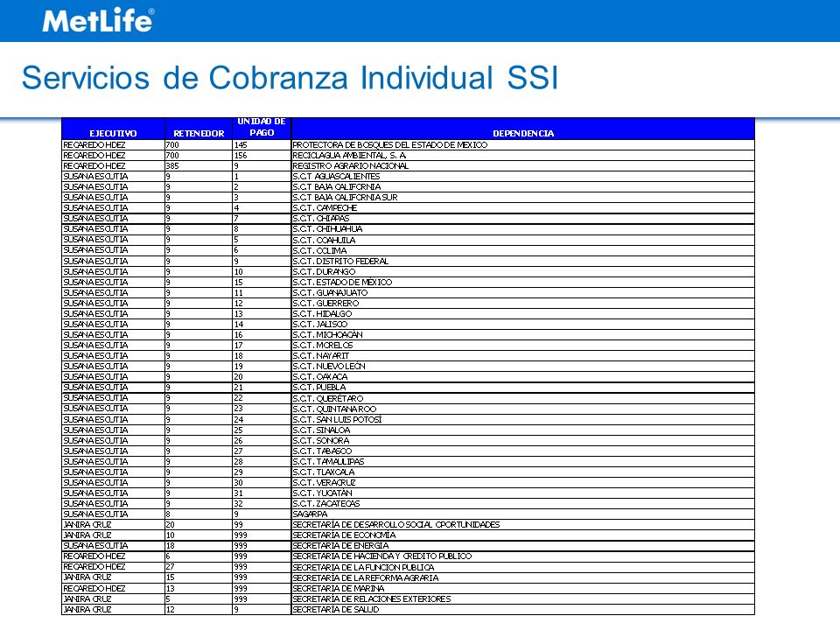Select S.C.T. SONORA cell

[523, 440]
